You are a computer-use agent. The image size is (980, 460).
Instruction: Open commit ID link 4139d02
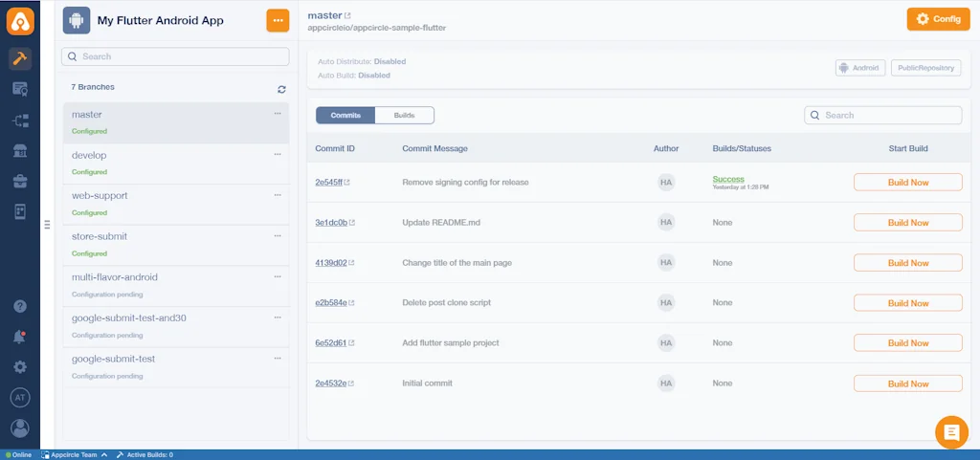coord(330,263)
